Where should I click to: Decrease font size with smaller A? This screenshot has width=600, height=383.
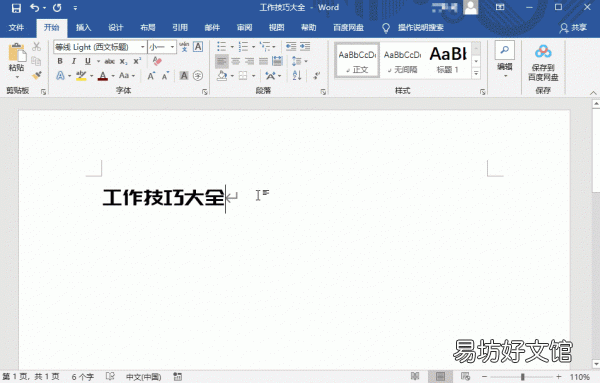[165, 76]
